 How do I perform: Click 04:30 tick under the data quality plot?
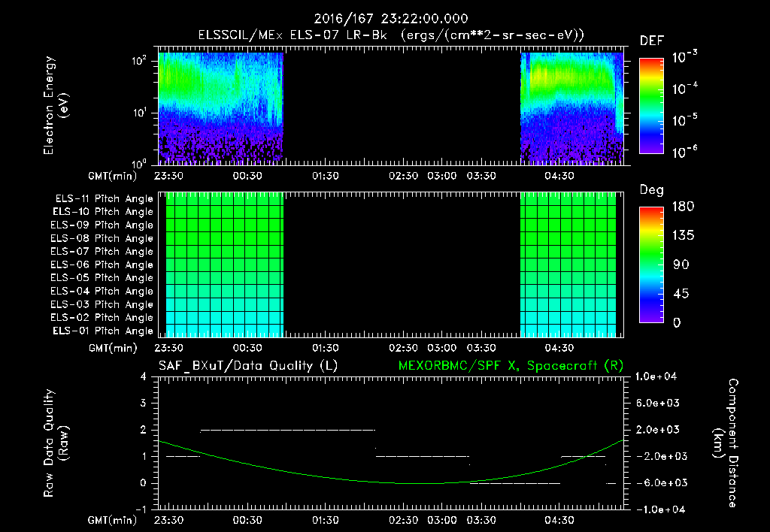pos(559,520)
